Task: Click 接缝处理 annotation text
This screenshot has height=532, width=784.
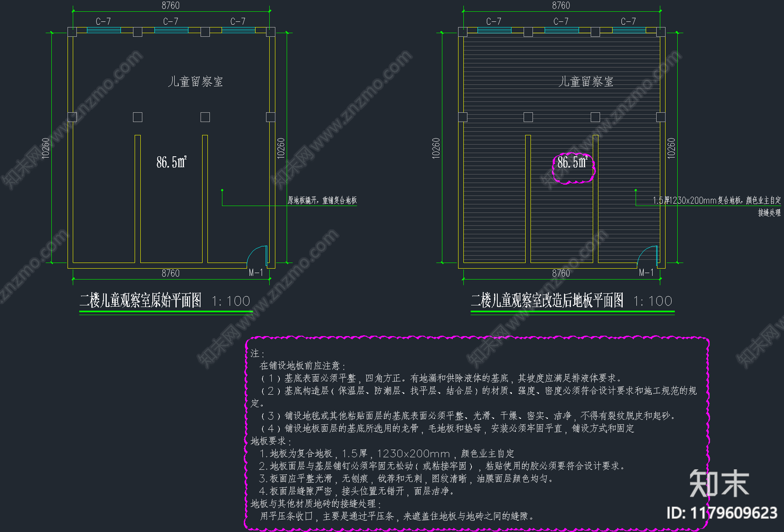Action: click(x=769, y=213)
